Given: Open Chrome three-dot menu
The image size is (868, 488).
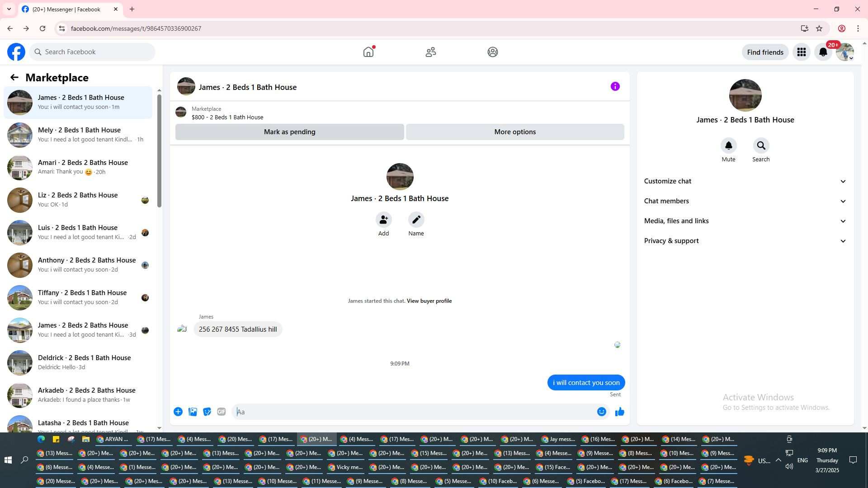Looking at the screenshot, I should click(x=858, y=28).
